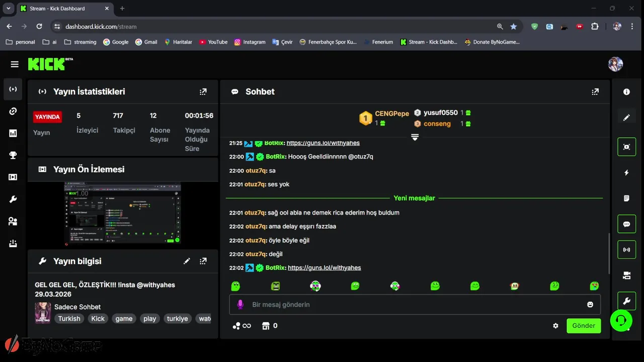Open the guns.lol/withyahes link at 22:02
This screenshot has width=644, height=362.
(324, 268)
